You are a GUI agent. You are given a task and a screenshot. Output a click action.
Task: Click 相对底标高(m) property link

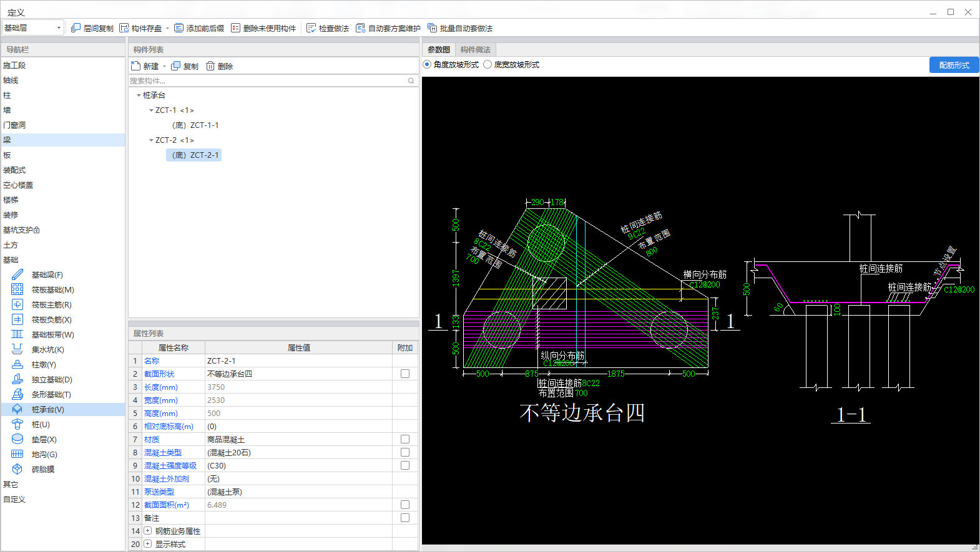click(169, 426)
